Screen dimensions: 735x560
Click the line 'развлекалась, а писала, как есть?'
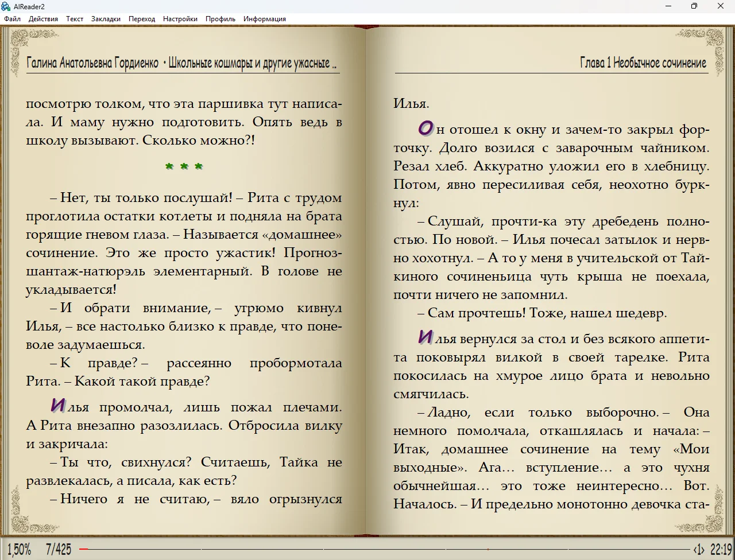click(x=131, y=481)
